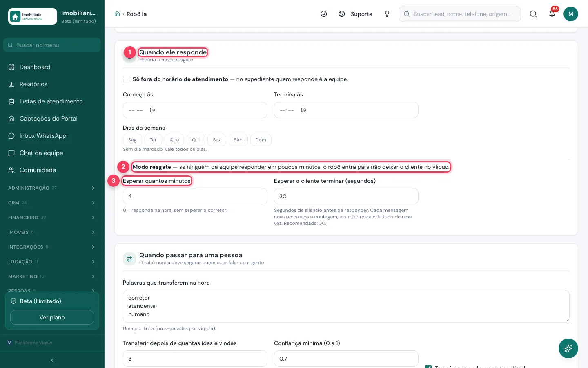The width and height of the screenshot is (588, 368).
Task: Click the Termina às clock icon
Action: [x=303, y=110]
